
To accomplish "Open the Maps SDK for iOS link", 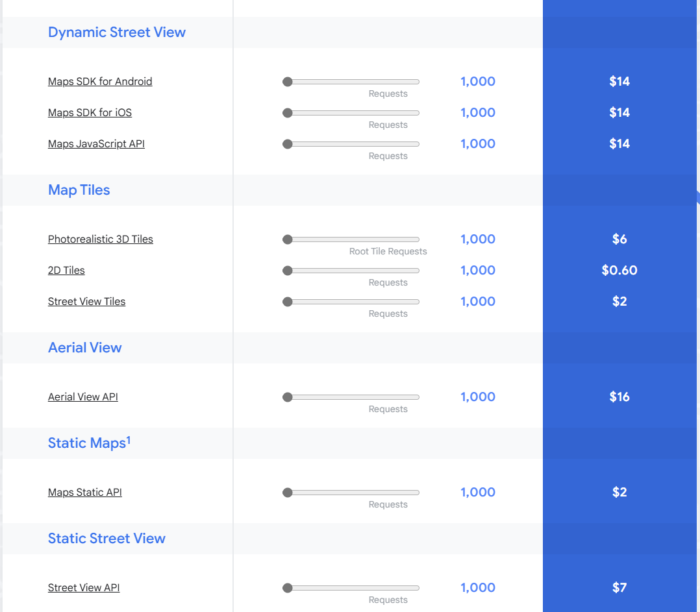I will tap(90, 112).
